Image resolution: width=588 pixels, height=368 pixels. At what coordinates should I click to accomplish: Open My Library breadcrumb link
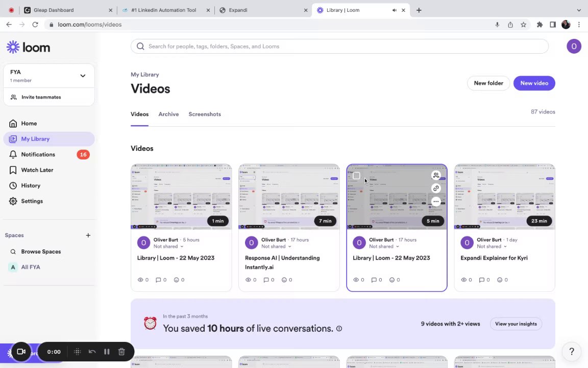(145, 74)
